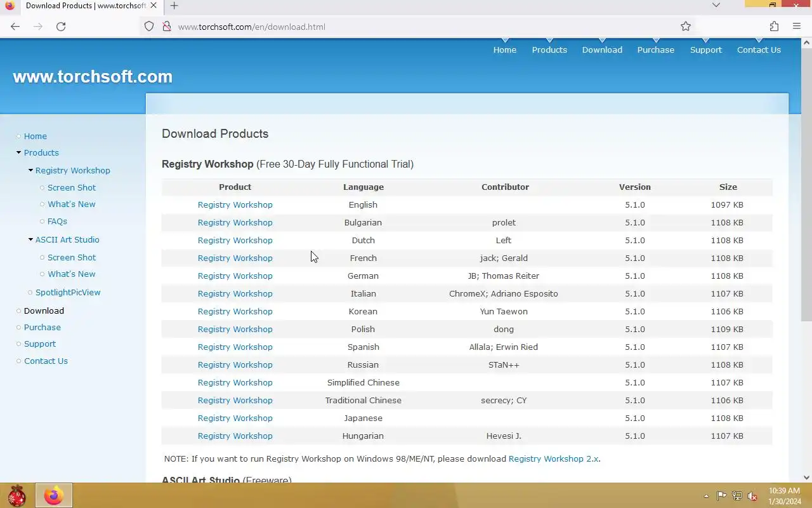The width and height of the screenshot is (812, 508).
Task: Download the Bulgarian Registry Workshop
Action: [235, 222]
